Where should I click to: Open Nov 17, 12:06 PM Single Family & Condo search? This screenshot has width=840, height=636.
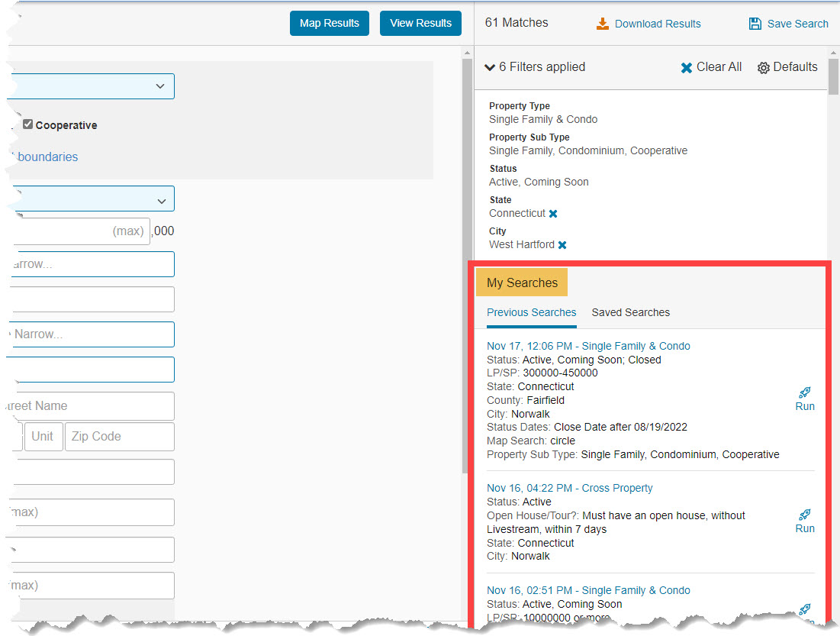tap(588, 346)
